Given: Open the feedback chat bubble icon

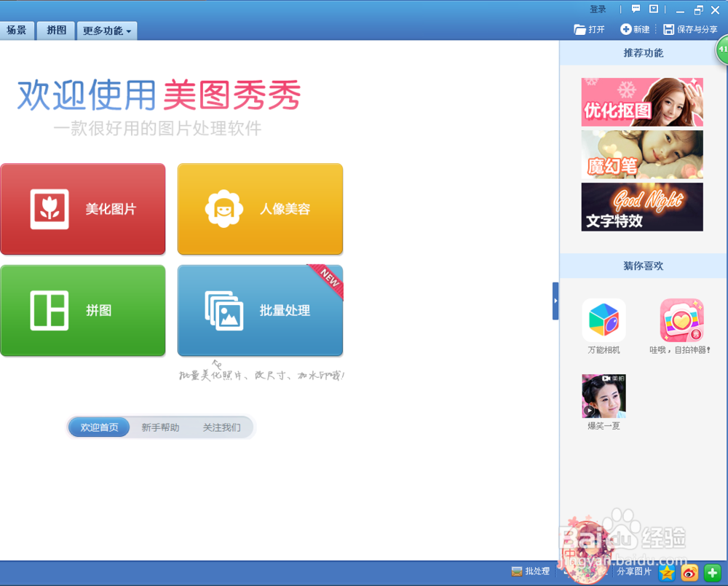Looking at the screenshot, I should coord(636,9).
